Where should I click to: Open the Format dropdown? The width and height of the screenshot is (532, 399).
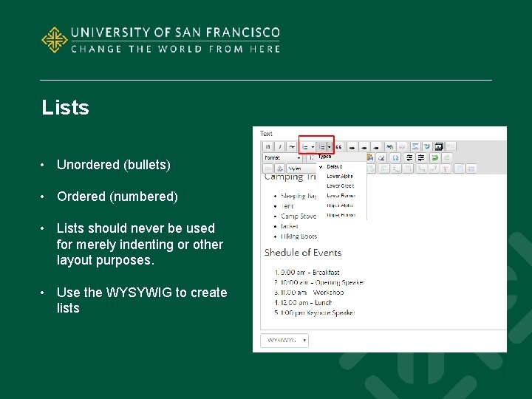282,158
